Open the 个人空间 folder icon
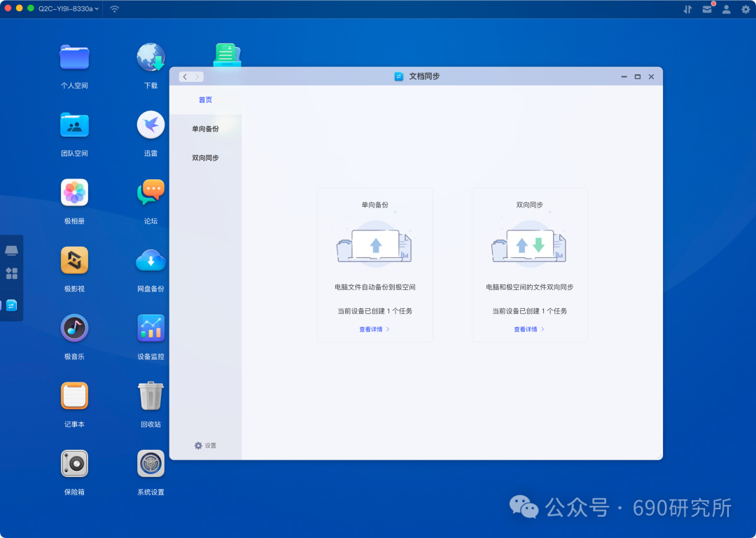756x538 pixels. (74, 57)
